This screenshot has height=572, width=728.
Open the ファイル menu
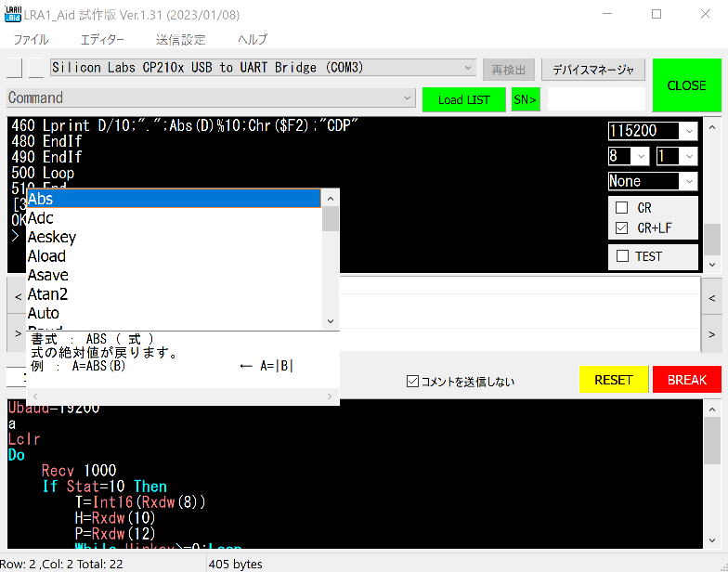[31, 39]
